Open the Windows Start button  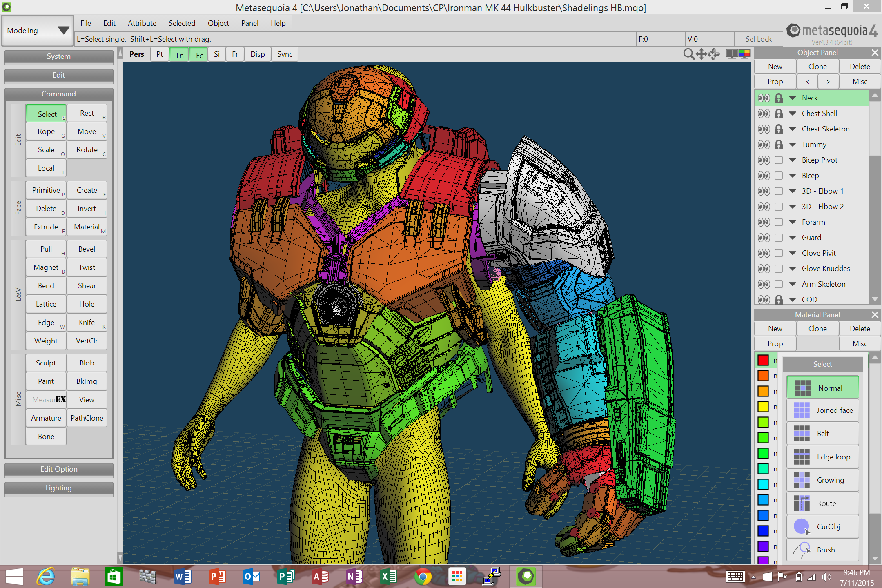14,577
